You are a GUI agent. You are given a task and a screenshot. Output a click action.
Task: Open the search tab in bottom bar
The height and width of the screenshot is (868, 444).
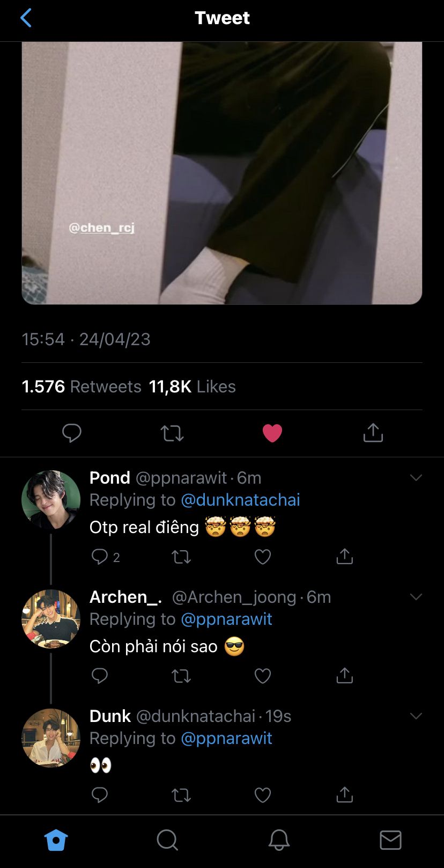tap(167, 840)
